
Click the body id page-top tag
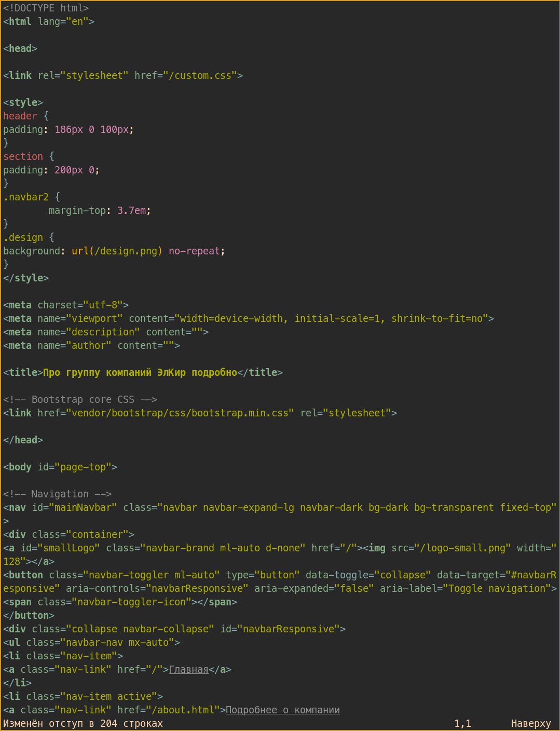[x=60, y=467]
